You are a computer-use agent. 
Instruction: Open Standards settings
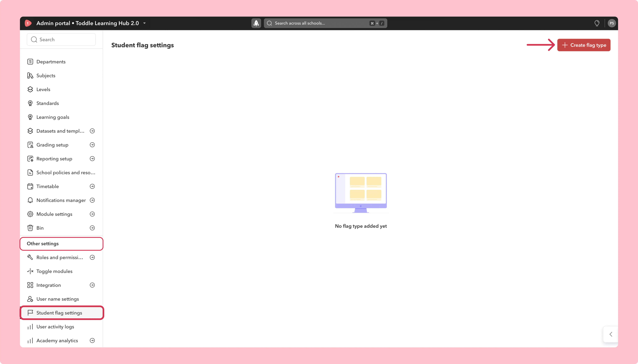click(x=61, y=103)
